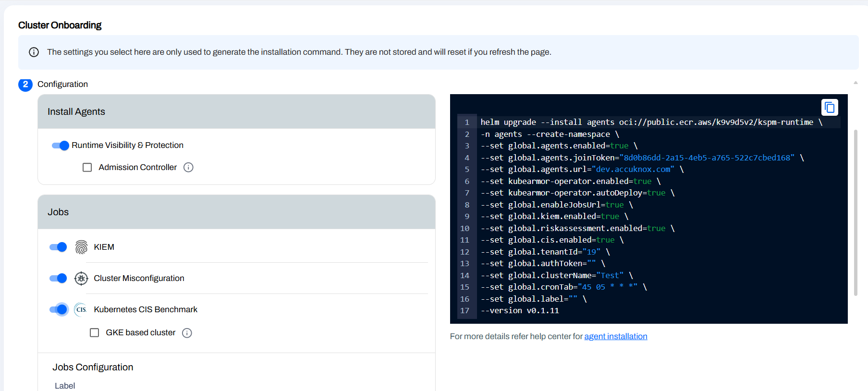Click the KIEM fingerprint icon

point(81,247)
